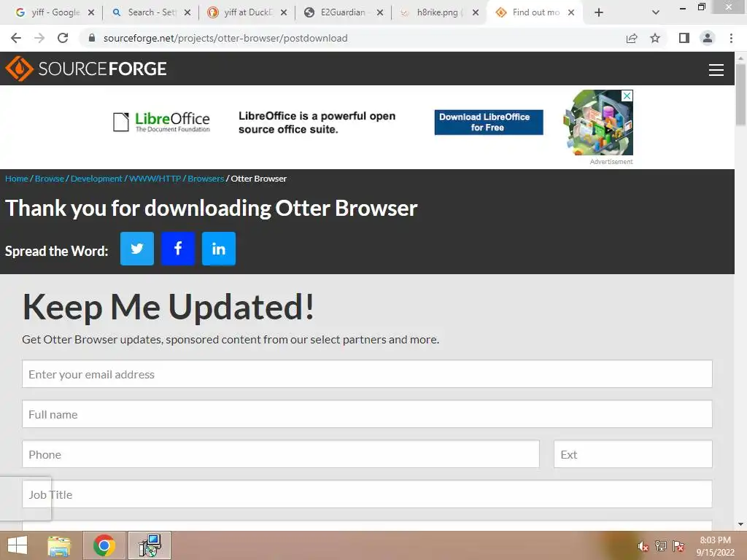Close the yiff - Google tab
747x560 pixels.
[x=91, y=12]
